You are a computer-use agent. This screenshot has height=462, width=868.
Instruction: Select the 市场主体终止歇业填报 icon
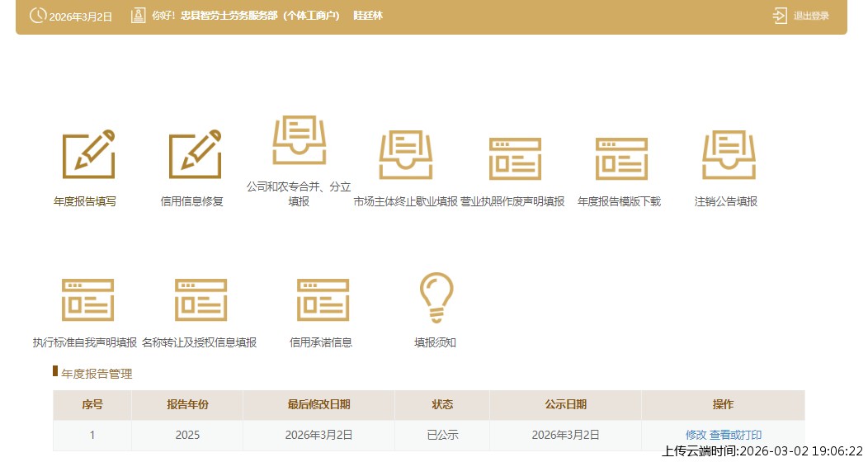(x=405, y=155)
